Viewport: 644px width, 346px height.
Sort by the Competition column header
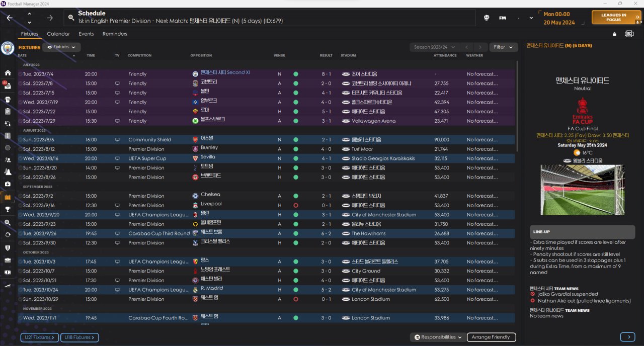tap(139, 55)
